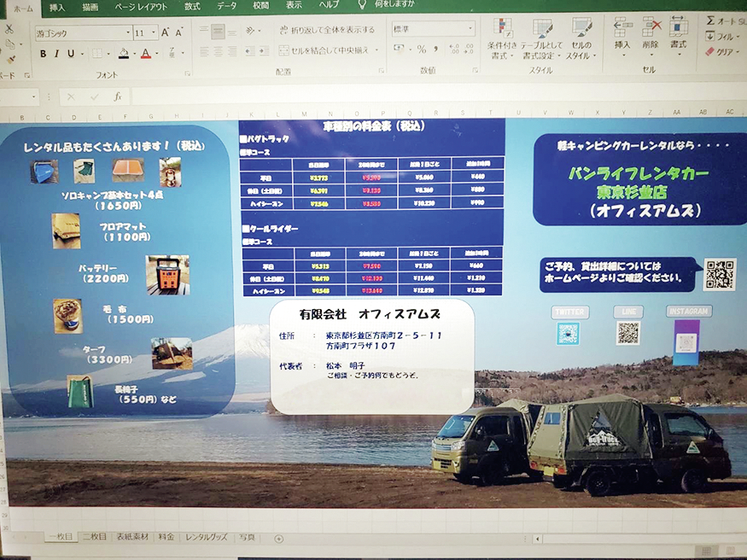Increase font size with the larger A icon
The image size is (747, 560).
[x=165, y=32]
